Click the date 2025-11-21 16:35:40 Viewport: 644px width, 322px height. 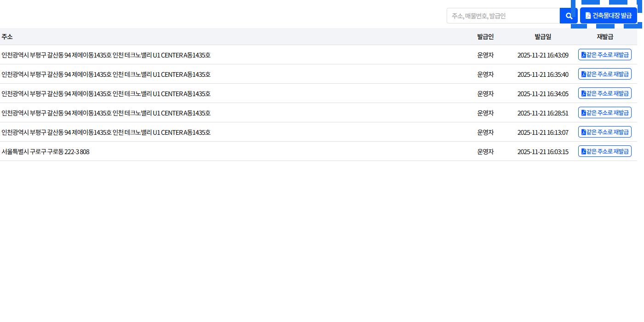click(x=543, y=75)
